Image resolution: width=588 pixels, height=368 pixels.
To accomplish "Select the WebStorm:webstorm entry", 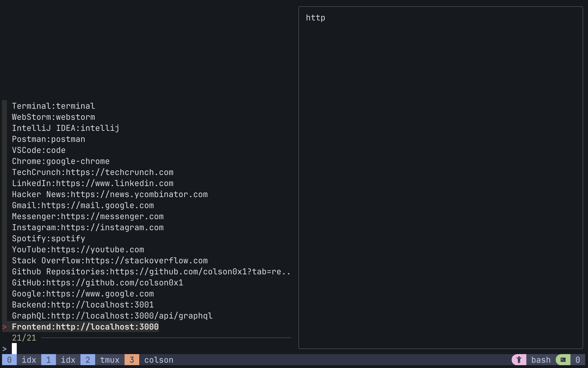I will coord(53,117).
